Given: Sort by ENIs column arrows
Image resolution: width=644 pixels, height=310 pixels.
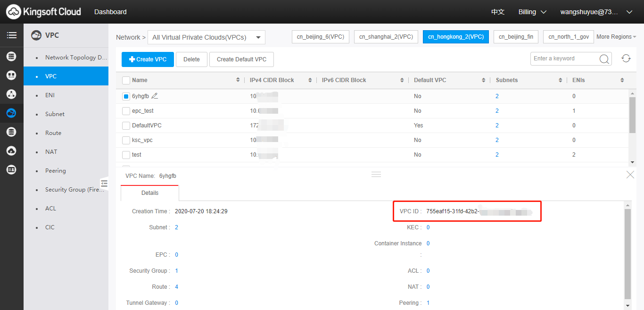Looking at the screenshot, I should click(622, 80).
